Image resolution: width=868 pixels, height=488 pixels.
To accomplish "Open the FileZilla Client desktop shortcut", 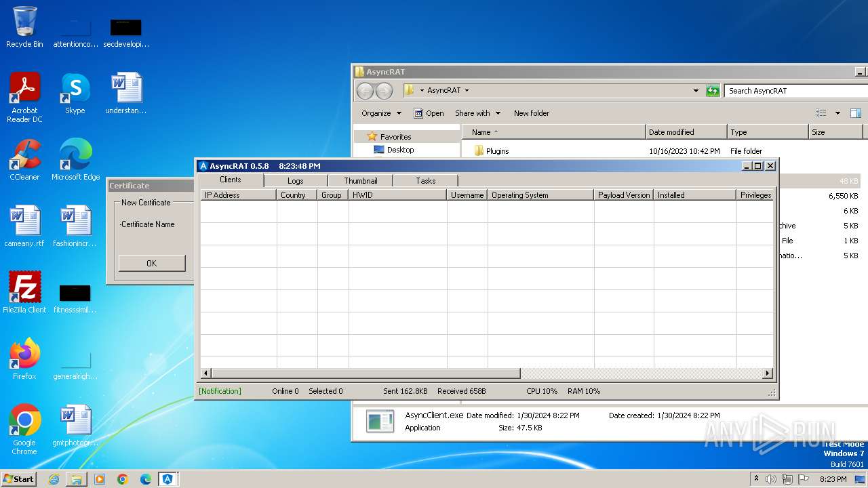I will 24,293.
